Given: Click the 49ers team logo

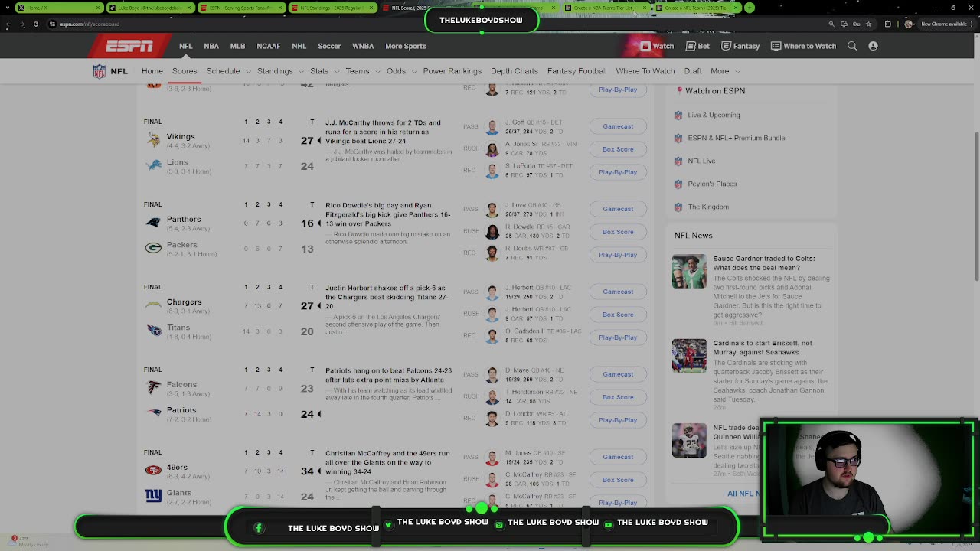Looking at the screenshot, I should 154,470.
